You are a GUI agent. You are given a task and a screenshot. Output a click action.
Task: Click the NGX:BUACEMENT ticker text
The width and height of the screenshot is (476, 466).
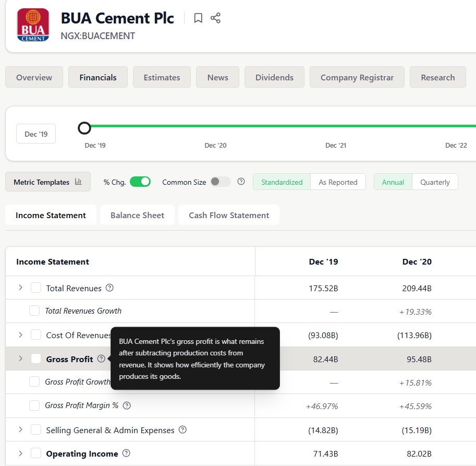pyautogui.click(x=97, y=36)
